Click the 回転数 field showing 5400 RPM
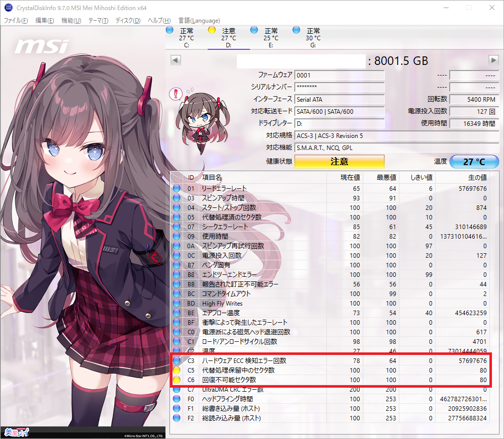Viewport: 504px width, 439px height. coord(474,99)
